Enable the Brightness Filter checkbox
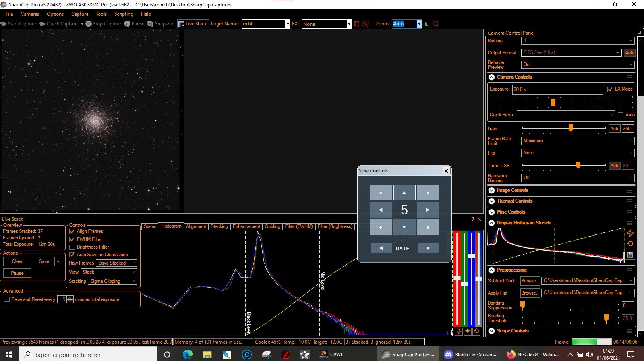The width and height of the screenshot is (644, 361). click(72, 247)
